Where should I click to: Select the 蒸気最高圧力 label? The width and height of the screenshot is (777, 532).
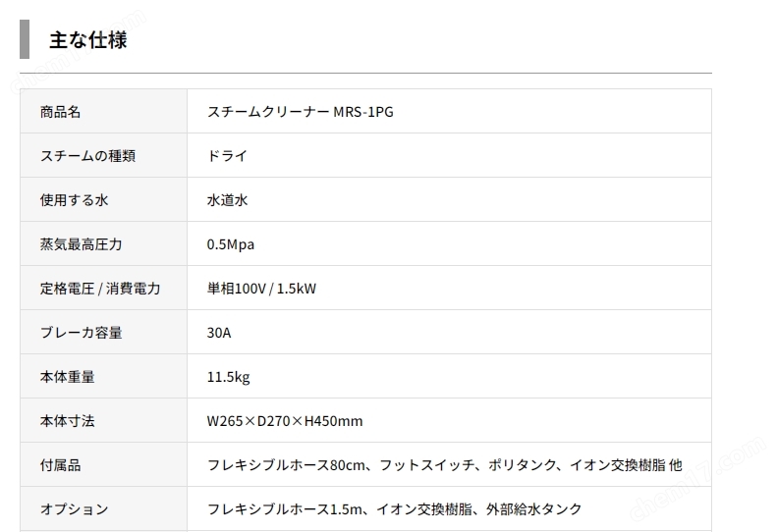pyautogui.click(x=81, y=243)
